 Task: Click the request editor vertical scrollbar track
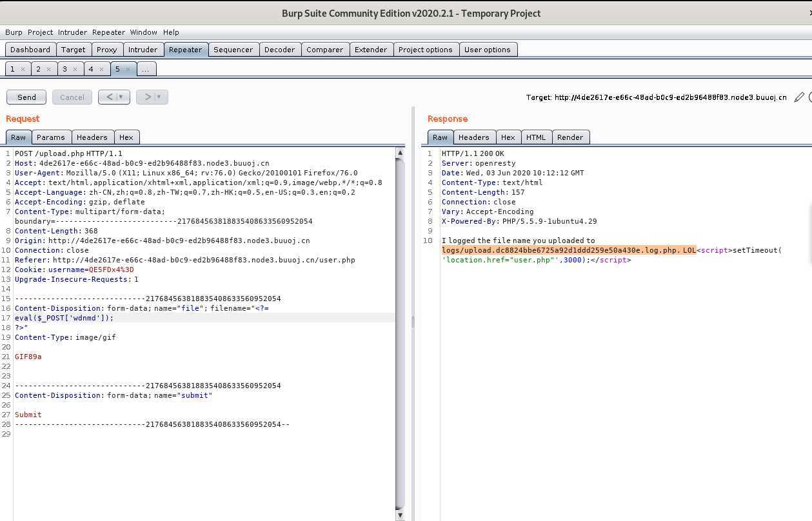tap(400, 334)
